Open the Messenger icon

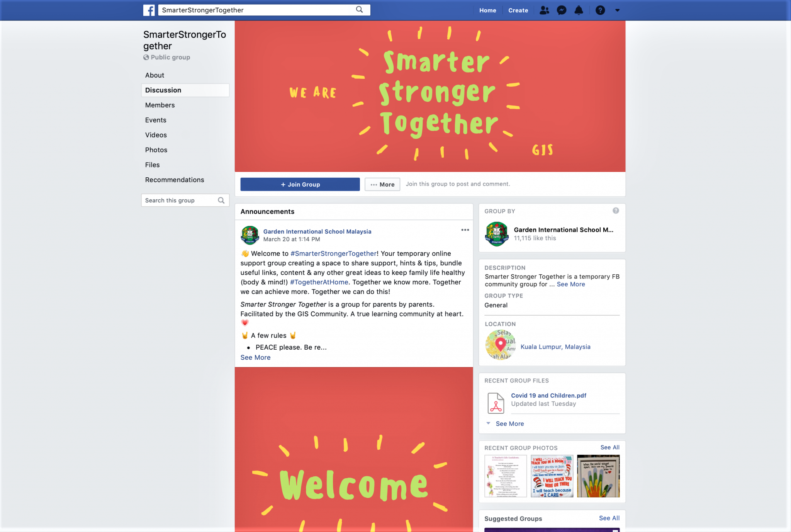562,10
